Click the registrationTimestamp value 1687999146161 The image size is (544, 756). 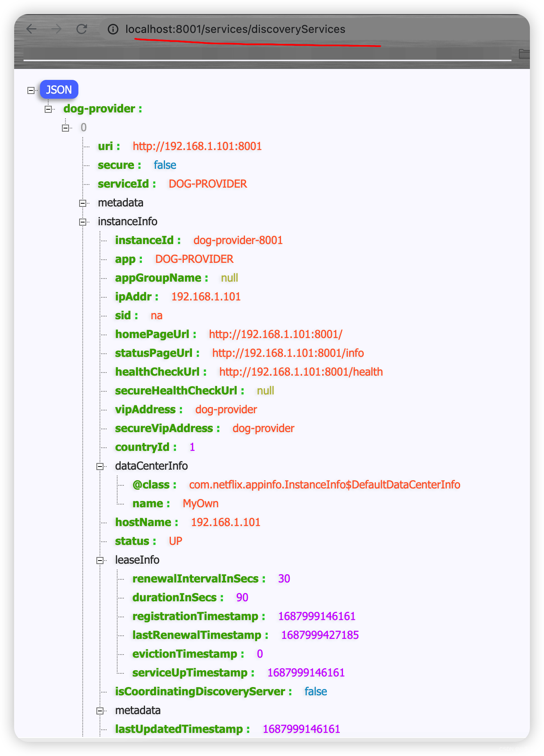click(317, 616)
